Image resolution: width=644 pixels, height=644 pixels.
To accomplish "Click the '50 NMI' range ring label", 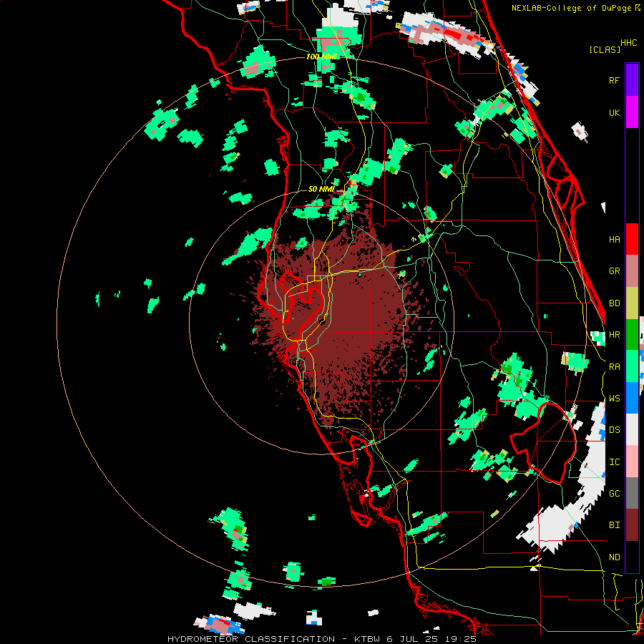I will [321, 189].
